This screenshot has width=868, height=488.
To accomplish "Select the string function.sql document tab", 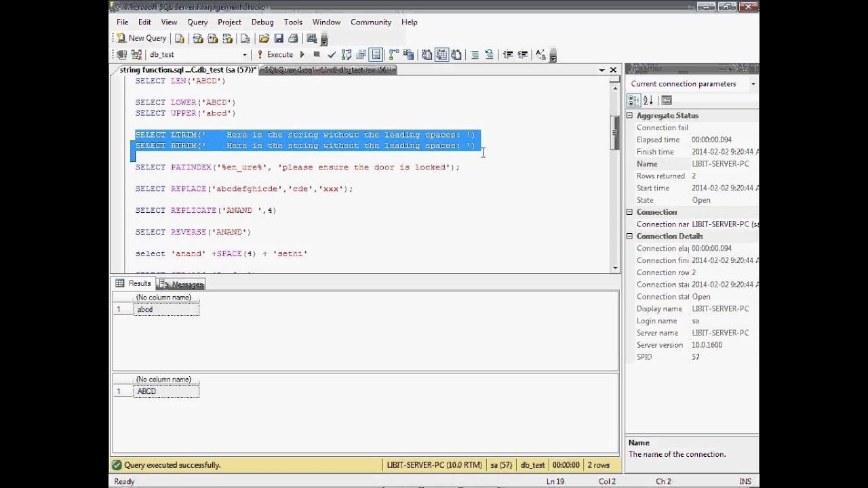I will pos(187,70).
